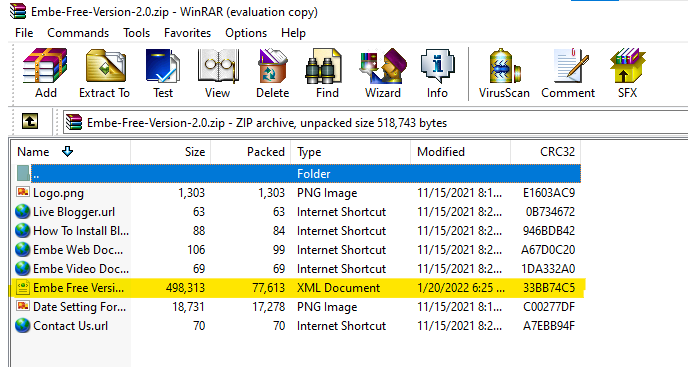This screenshot has width=688, height=367.
Task: Launch the Wizard toolbar icon
Action: (383, 66)
